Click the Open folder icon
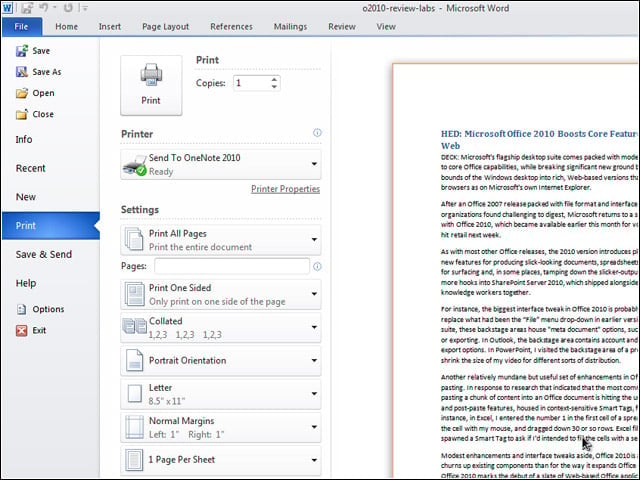 point(22,93)
